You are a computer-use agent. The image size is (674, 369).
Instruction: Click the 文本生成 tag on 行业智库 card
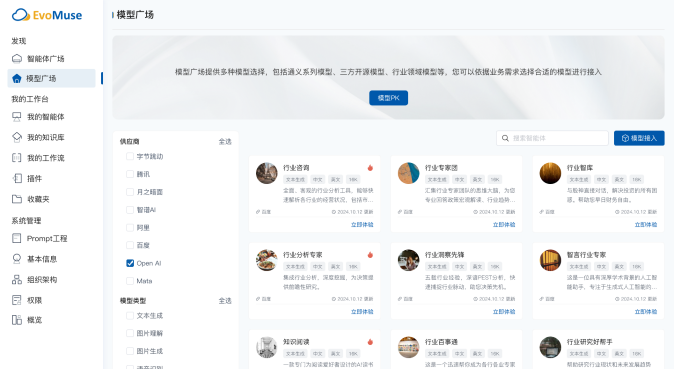point(579,179)
